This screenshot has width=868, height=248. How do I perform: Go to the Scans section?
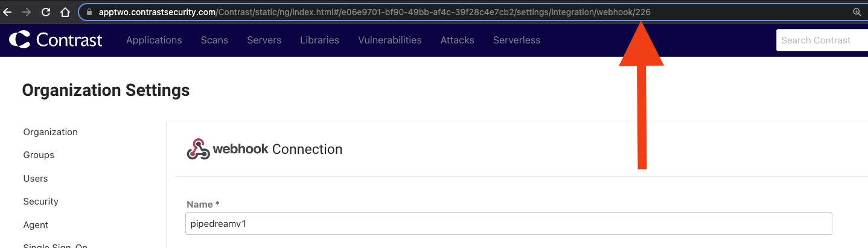click(214, 40)
